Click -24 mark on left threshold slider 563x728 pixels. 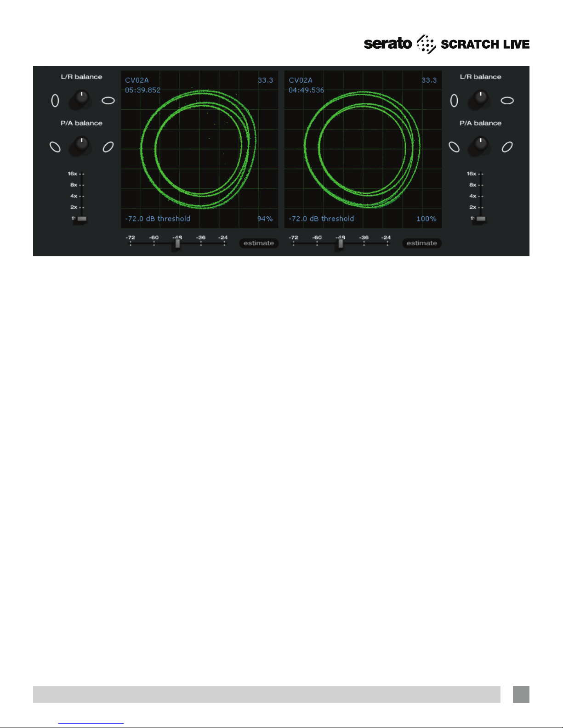[223, 238]
